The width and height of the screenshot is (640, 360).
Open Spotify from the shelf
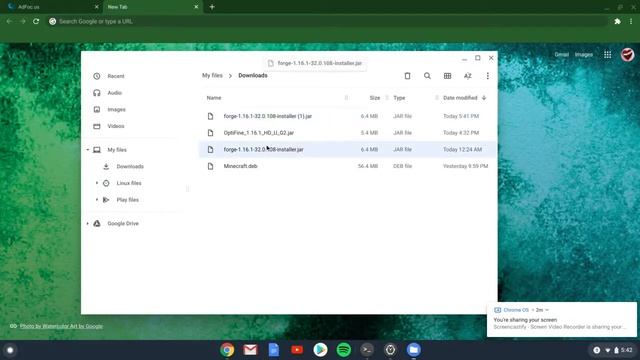344,350
